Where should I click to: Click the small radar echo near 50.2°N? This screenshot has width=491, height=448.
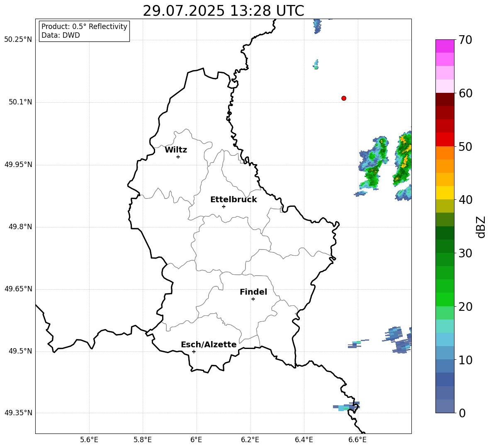(x=316, y=65)
